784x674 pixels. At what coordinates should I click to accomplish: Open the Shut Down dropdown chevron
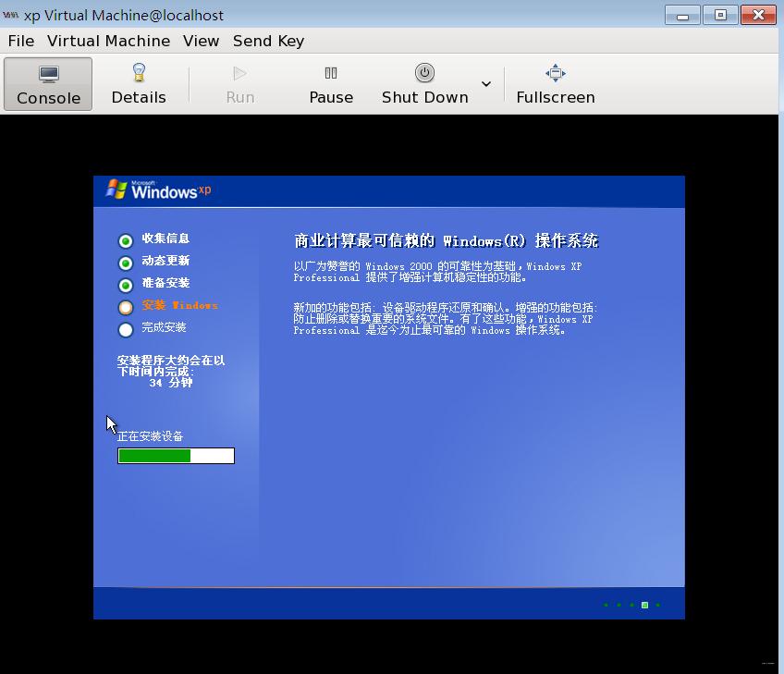click(485, 83)
